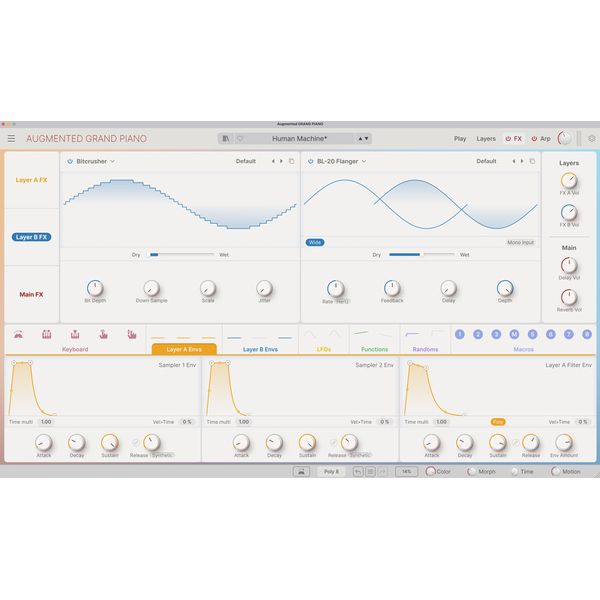Click the master volume knob in header
Image resolution: width=600 pixels, height=600 pixels.
[564, 138]
